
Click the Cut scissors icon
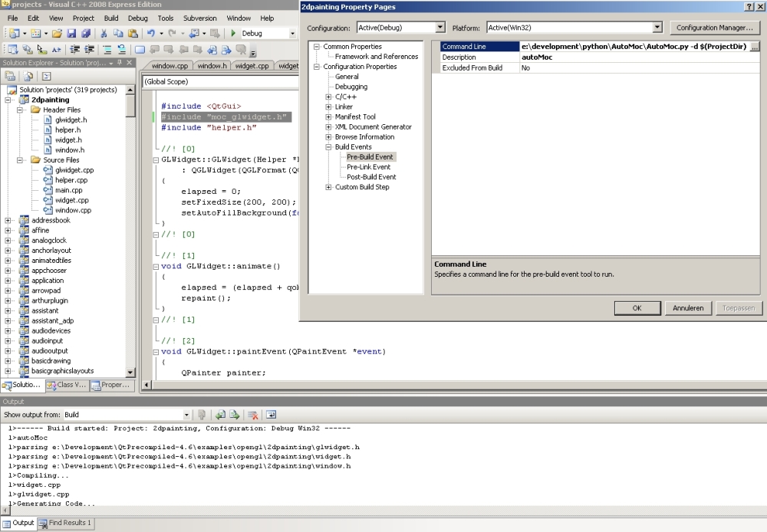click(x=105, y=34)
